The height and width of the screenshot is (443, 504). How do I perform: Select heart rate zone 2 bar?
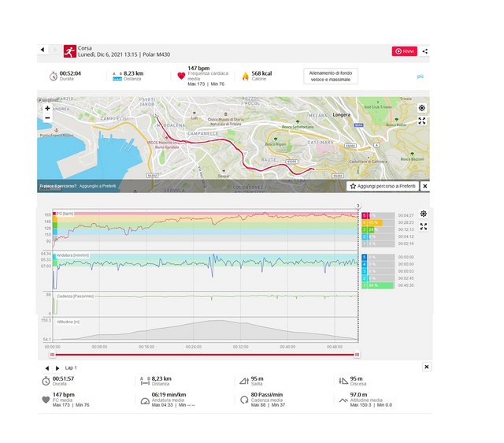pos(378,236)
